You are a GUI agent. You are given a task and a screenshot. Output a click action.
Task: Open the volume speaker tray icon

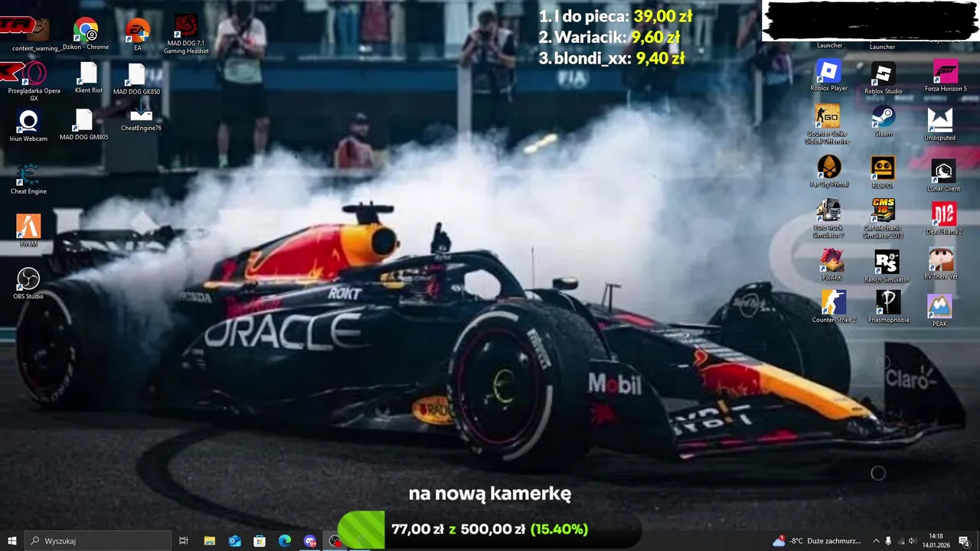913,541
